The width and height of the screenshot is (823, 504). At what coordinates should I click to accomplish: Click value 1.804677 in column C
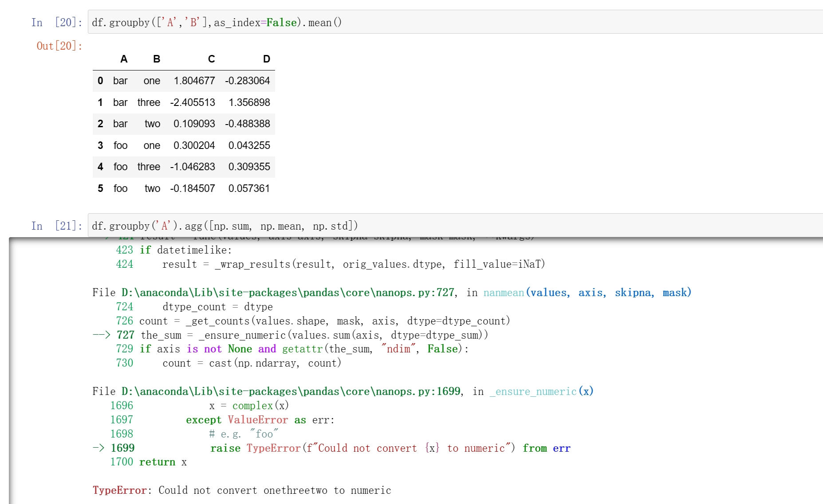[x=194, y=81]
